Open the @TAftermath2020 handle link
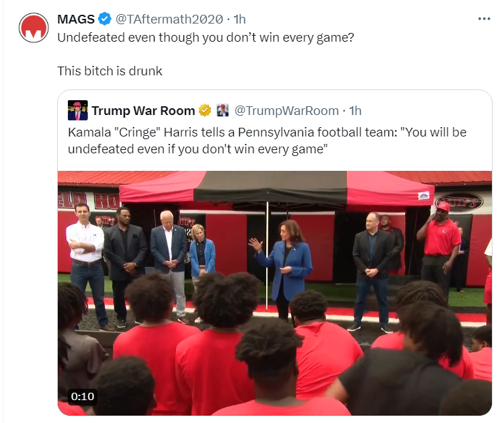Image resolution: width=504 pixels, height=423 pixels. tap(169, 20)
